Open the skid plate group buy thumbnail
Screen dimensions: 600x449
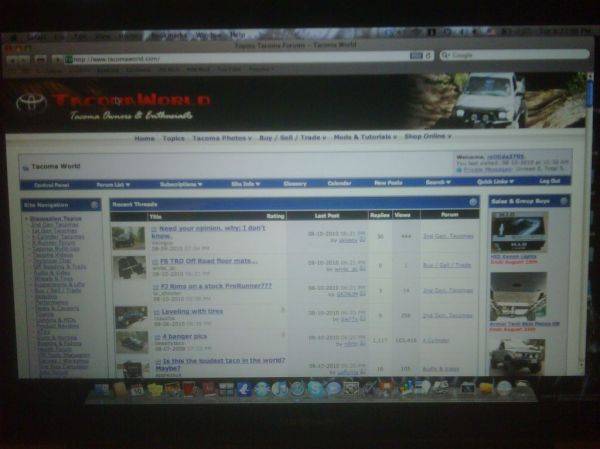tap(519, 297)
